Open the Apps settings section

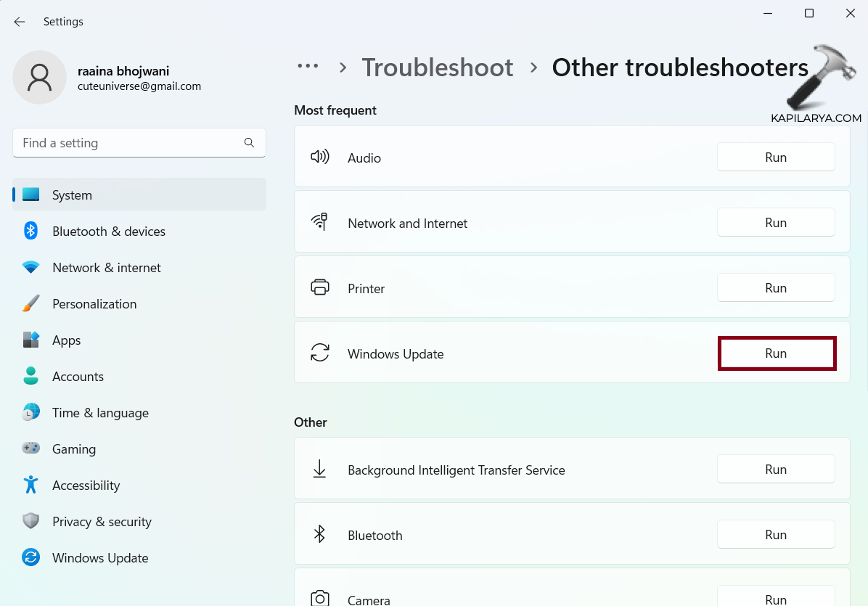tap(67, 340)
